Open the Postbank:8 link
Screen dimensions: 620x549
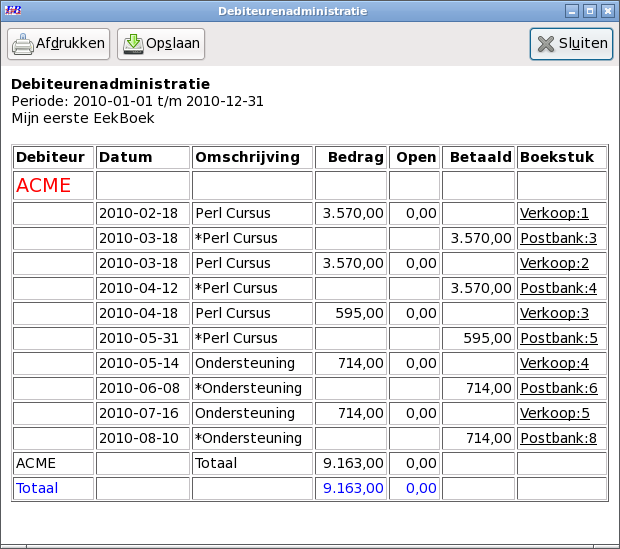tap(558, 438)
